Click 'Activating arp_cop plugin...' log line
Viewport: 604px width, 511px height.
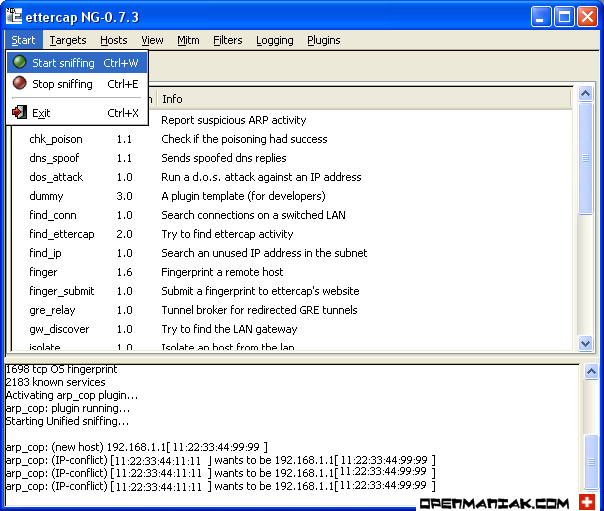coord(72,395)
